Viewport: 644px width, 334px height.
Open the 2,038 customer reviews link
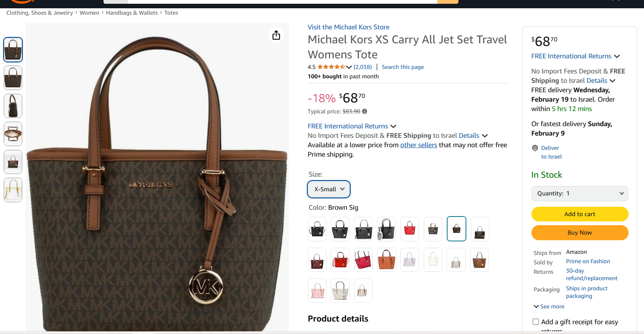[x=362, y=67]
